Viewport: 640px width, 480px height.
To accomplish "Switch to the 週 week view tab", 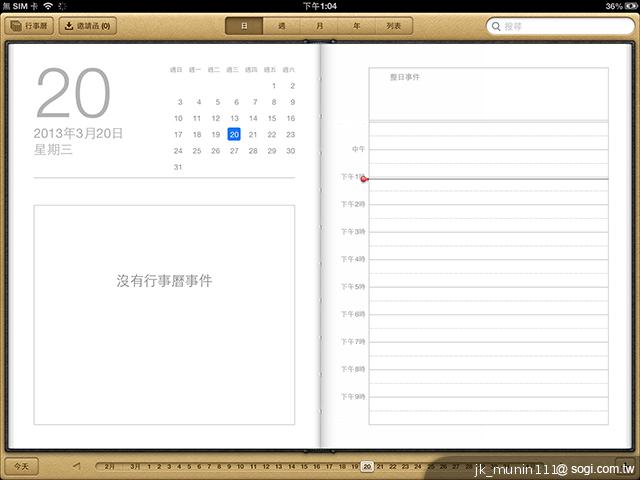I will point(282,26).
